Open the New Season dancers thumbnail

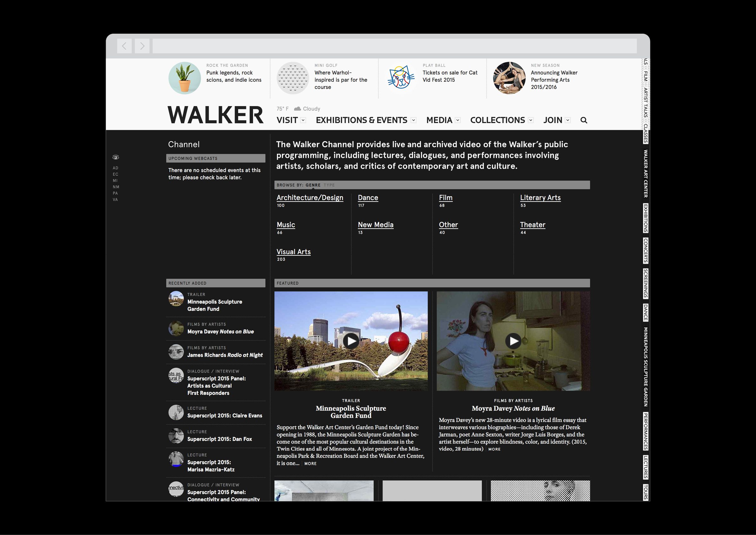click(x=509, y=78)
